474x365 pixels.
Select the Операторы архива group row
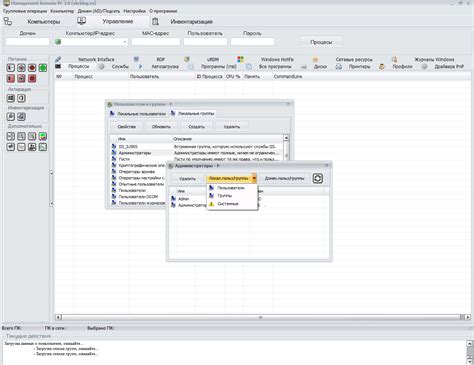coord(138,172)
